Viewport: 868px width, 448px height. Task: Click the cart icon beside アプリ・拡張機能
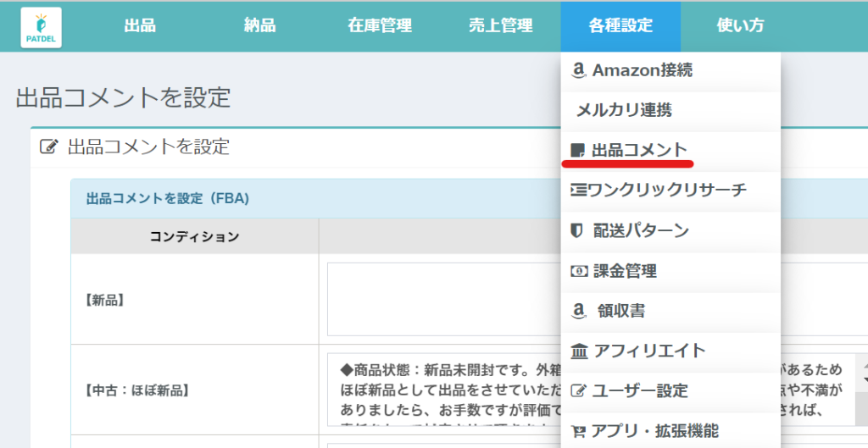pyautogui.click(x=579, y=431)
